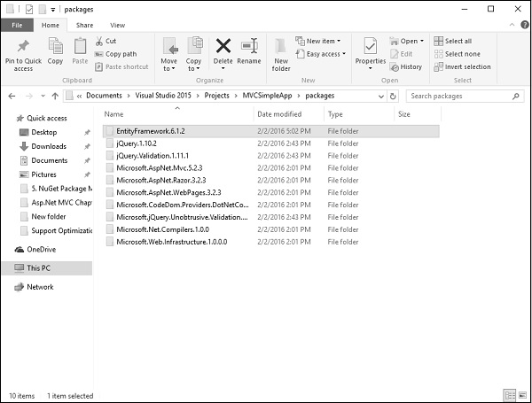Open the Copy to menu
Image resolution: width=532 pixels, height=403 pixels.
coord(193,54)
